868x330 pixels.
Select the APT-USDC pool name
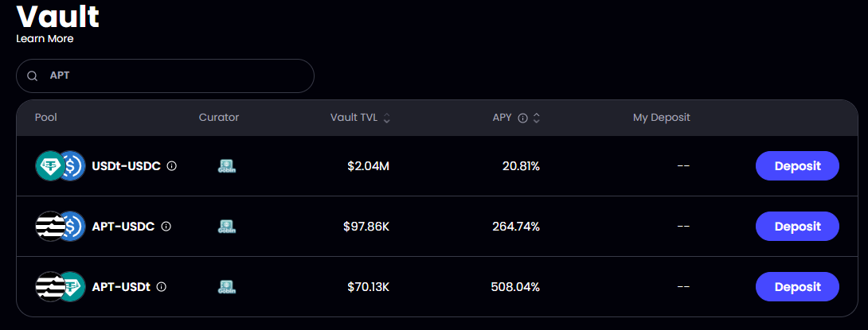click(123, 226)
